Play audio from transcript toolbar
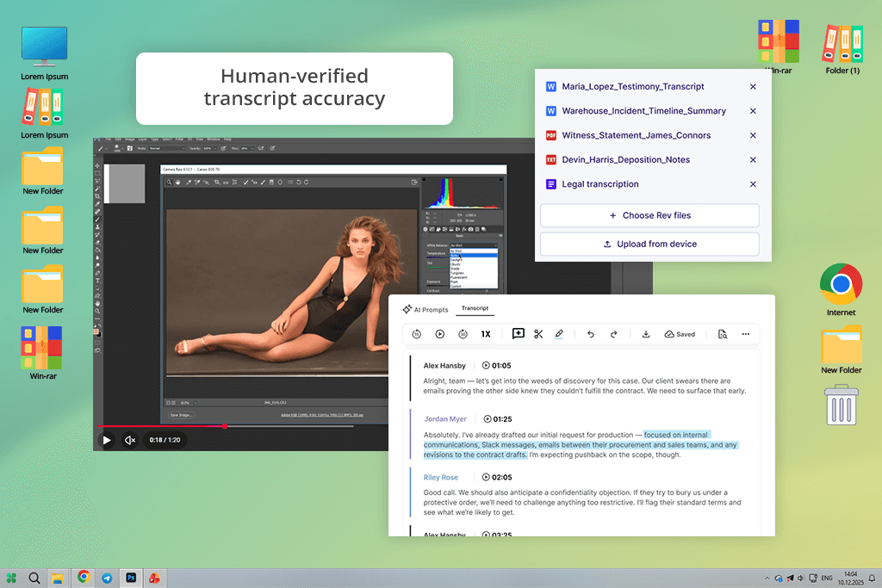 coord(440,334)
